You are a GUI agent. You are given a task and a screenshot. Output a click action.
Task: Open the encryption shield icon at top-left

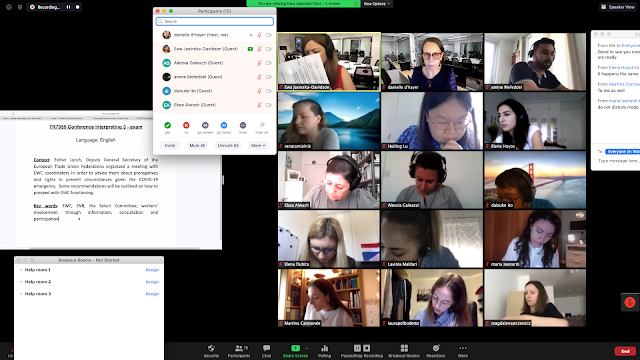pyautogui.click(x=20, y=7)
